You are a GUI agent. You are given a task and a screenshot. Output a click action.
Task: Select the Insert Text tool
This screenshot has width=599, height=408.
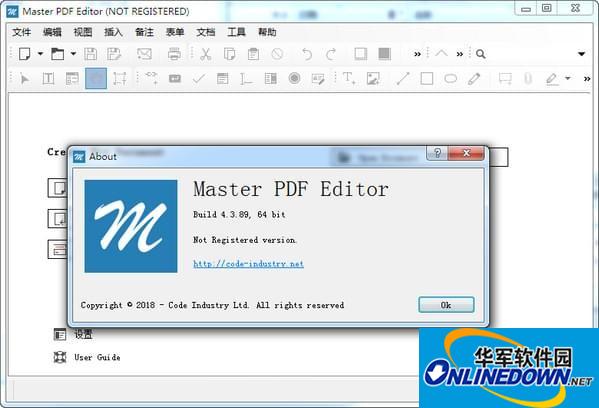click(x=349, y=78)
